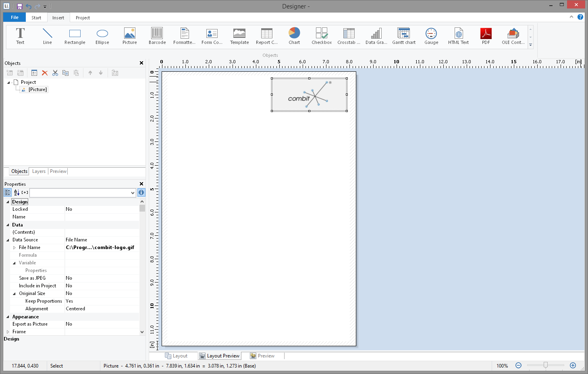Toggle categorized view in Properties toolbar
Screen dimensions: 588x374
click(8, 193)
